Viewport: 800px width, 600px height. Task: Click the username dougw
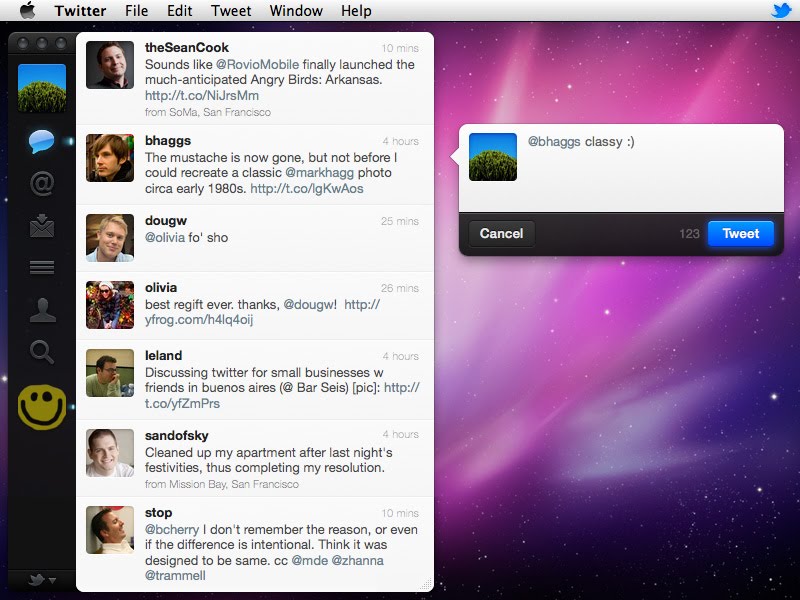point(166,221)
